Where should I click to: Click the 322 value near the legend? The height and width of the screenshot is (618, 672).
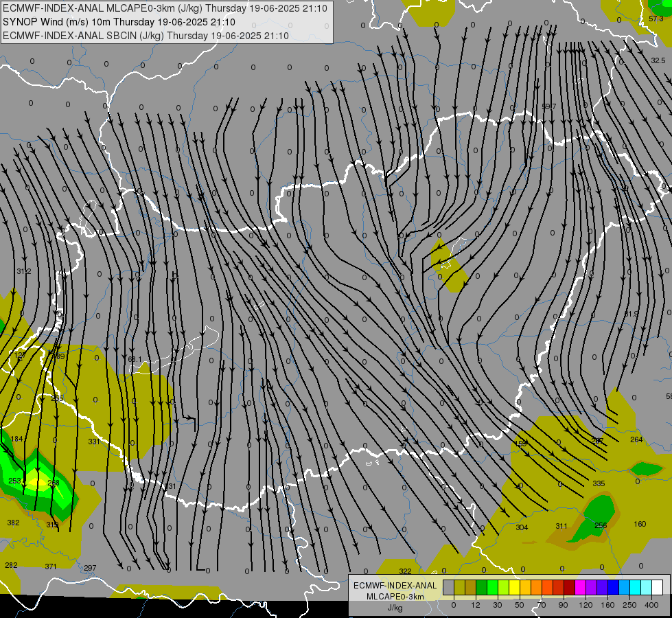(405, 571)
